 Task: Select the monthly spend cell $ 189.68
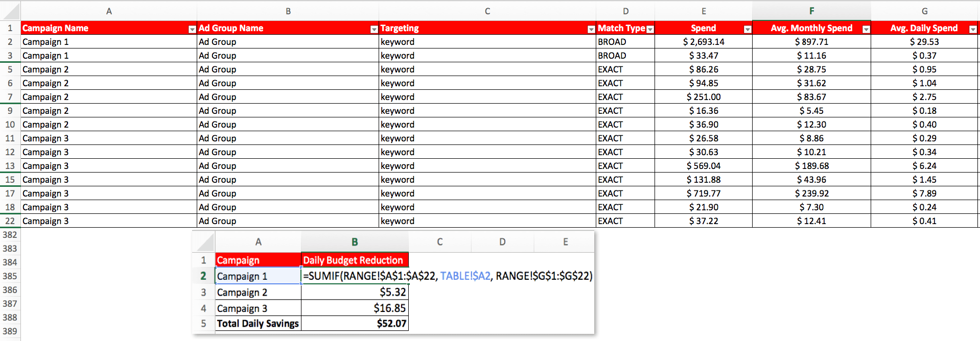point(811,166)
